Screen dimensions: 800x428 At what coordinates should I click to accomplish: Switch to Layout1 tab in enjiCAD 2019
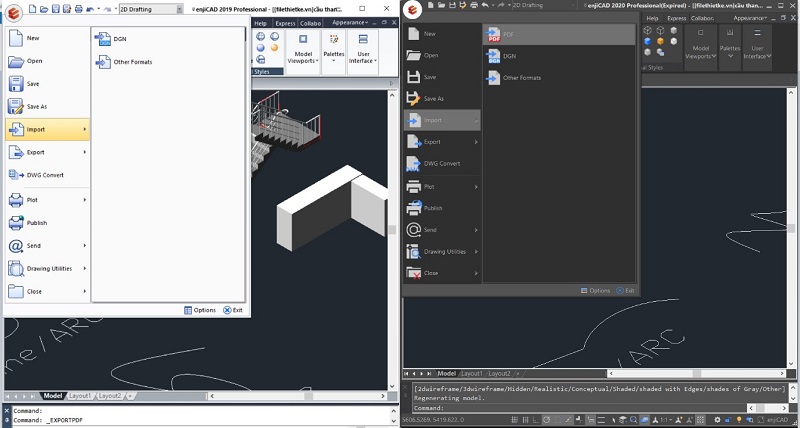[80, 396]
